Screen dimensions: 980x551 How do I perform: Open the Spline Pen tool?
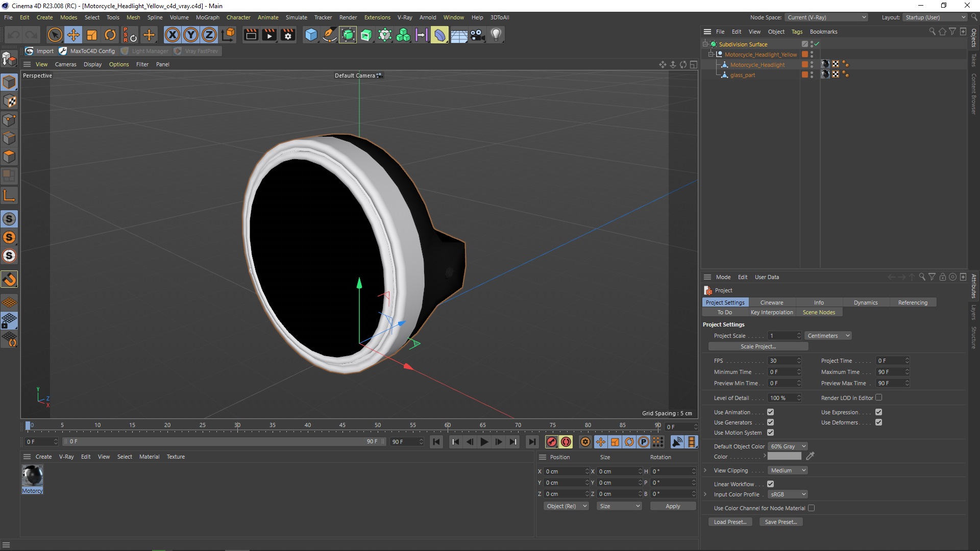pyautogui.click(x=330, y=35)
